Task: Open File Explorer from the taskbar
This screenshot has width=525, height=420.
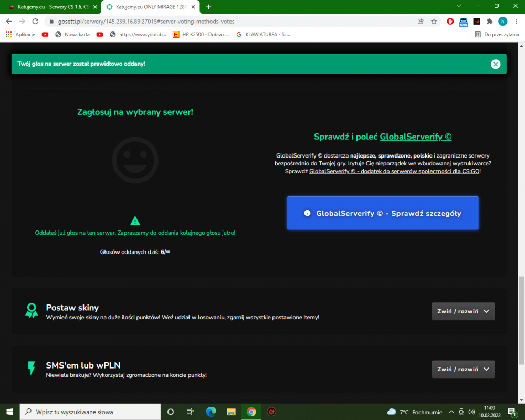Action: 231,412
